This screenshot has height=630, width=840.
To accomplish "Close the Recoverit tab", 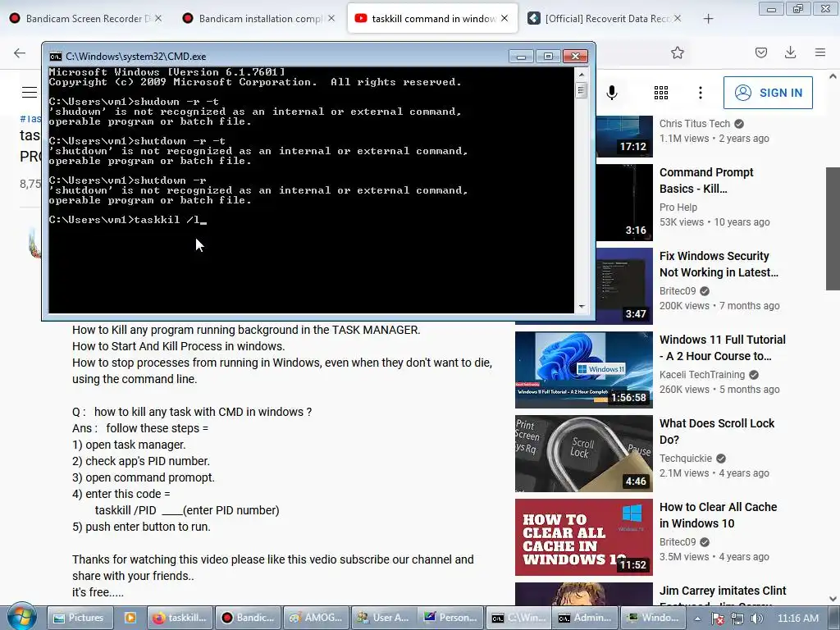I will pyautogui.click(x=678, y=18).
